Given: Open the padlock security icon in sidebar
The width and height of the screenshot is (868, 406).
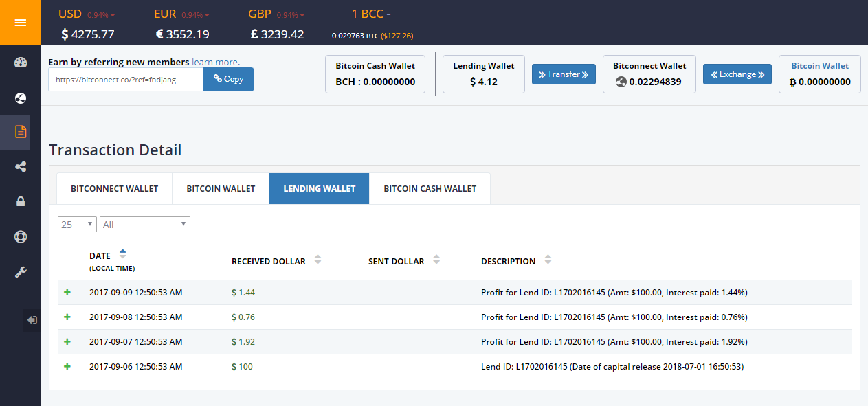Looking at the screenshot, I should click(21, 201).
